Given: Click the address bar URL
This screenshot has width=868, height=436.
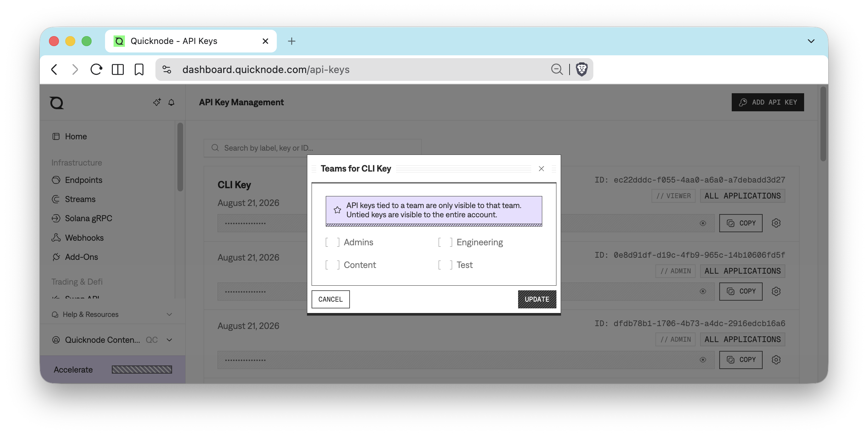Looking at the screenshot, I should (x=266, y=69).
